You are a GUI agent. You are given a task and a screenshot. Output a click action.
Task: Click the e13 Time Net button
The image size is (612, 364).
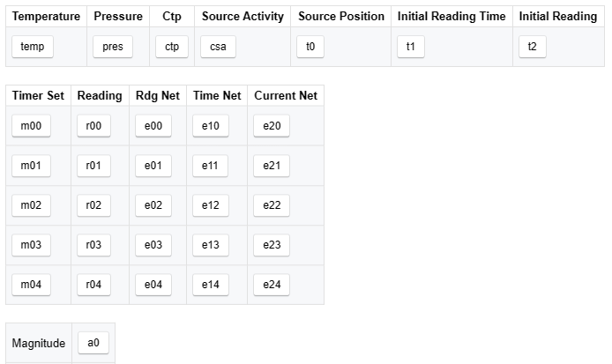(x=210, y=245)
